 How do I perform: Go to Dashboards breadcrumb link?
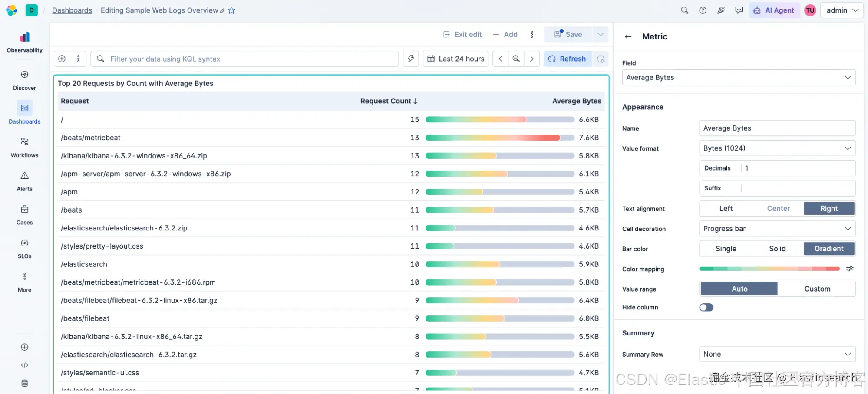click(72, 10)
